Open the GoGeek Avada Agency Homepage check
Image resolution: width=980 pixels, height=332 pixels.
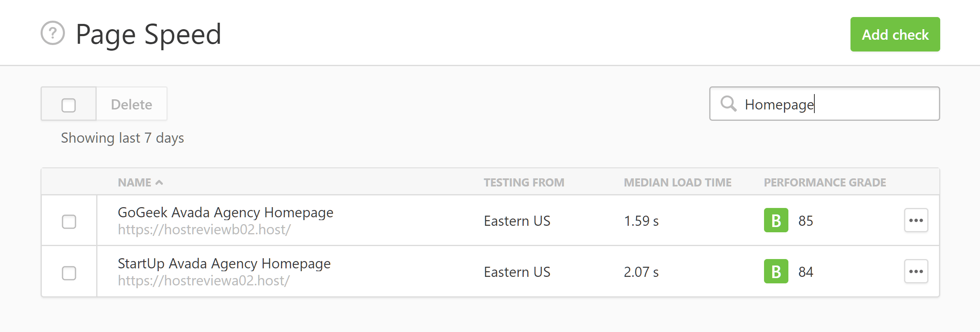225,212
